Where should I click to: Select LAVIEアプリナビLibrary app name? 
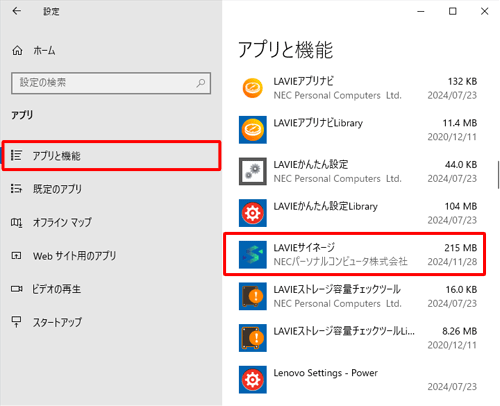pos(318,123)
